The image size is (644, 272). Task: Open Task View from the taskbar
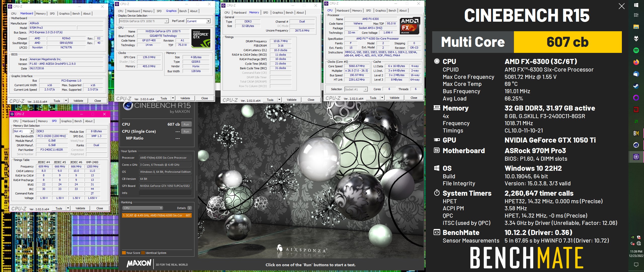coord(636,15)
